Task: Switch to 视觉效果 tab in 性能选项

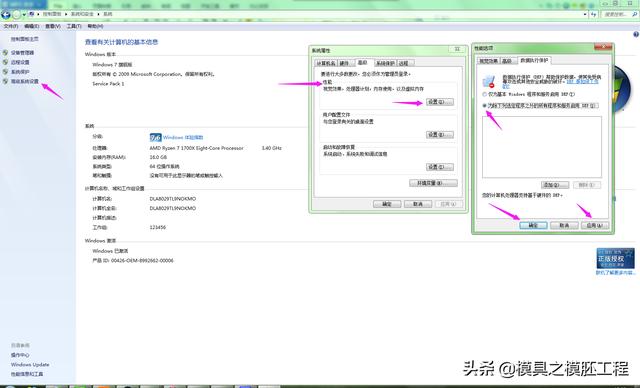Action: (x=489, y=61)
